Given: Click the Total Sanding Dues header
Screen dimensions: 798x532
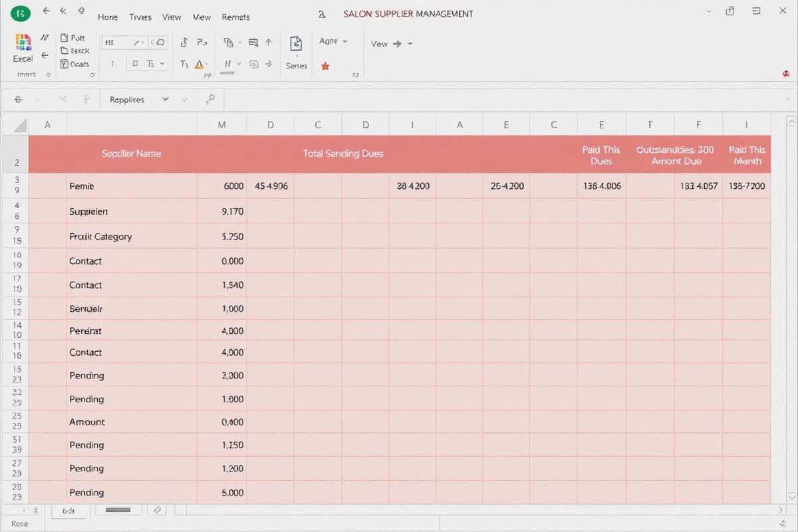Looking at the screenshot, I should 343,154.
